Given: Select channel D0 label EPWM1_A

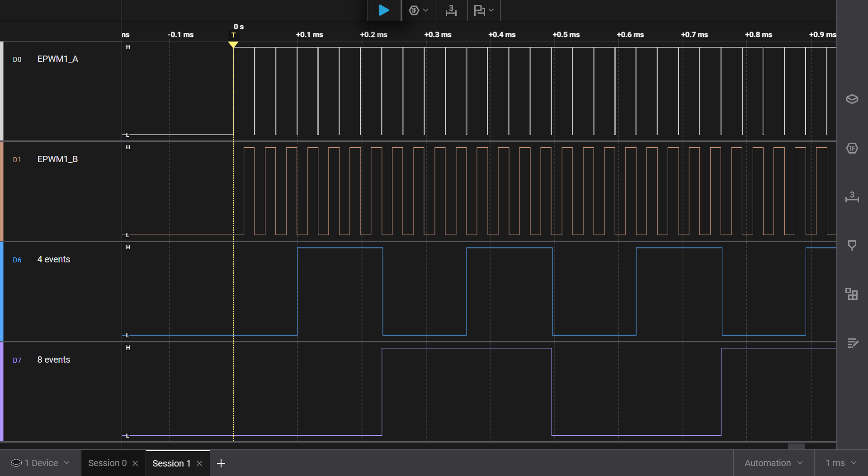Looking at the screenshot, I should point(57,59).
